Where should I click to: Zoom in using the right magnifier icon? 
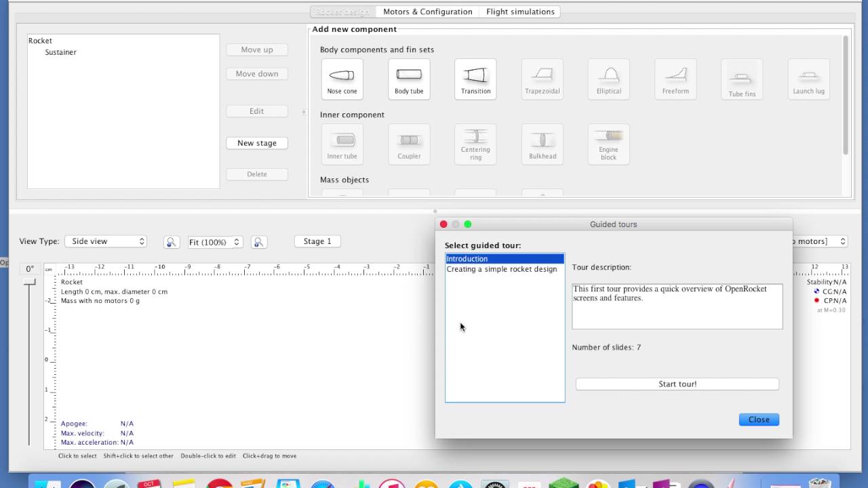point(258,242)
